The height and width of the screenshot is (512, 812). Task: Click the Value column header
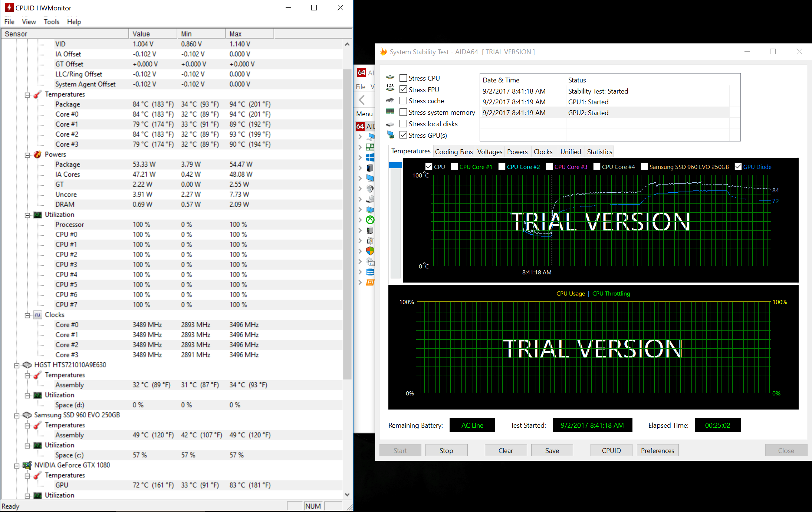pos(153,34)
